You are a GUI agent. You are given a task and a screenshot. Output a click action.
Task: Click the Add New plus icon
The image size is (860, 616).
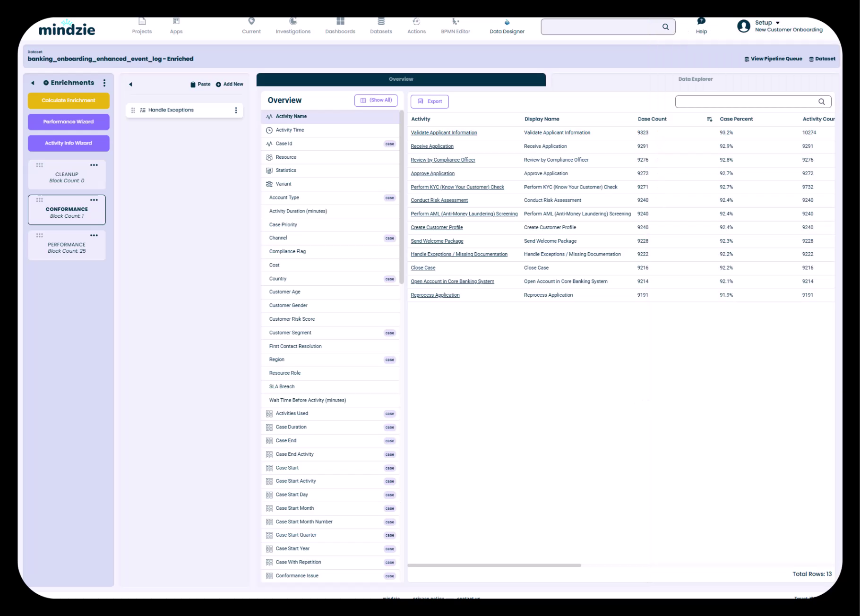point(218,85)
